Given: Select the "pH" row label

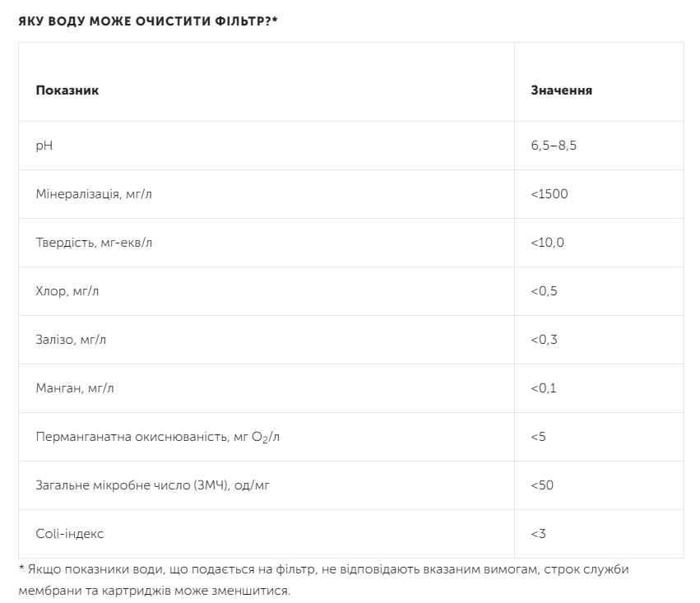Looking at the screenshot, I should click(44, 146).
